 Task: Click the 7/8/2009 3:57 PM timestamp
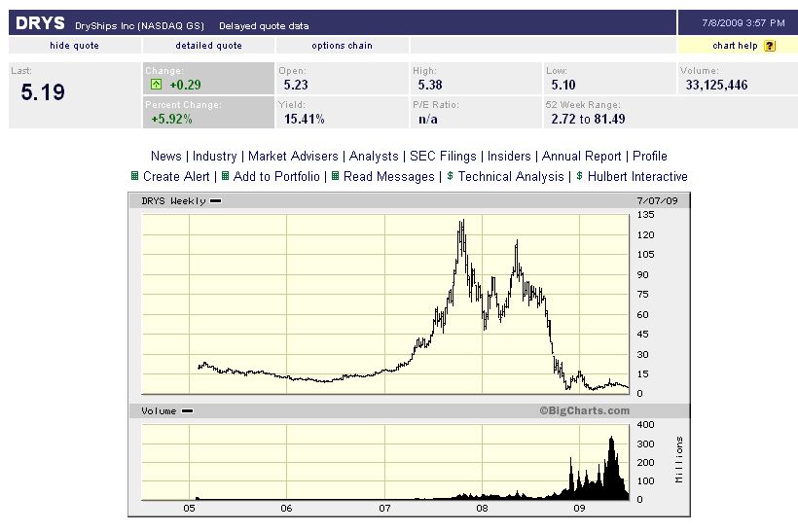click(744, 23)
